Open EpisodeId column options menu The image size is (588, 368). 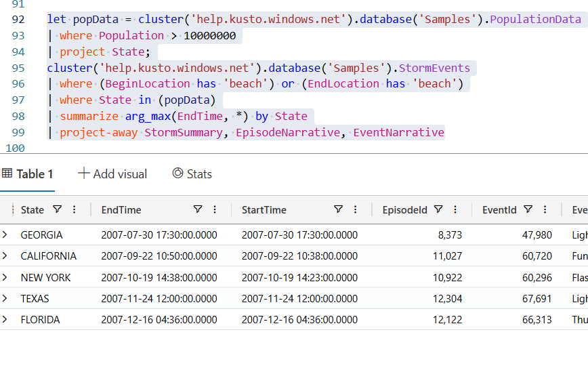click(455, 210)
